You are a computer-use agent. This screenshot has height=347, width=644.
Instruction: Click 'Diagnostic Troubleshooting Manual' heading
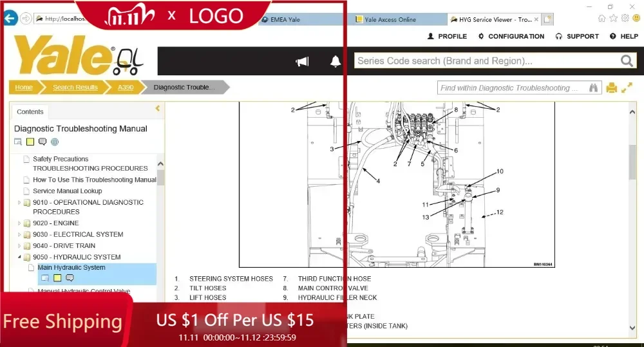(80, 129)
